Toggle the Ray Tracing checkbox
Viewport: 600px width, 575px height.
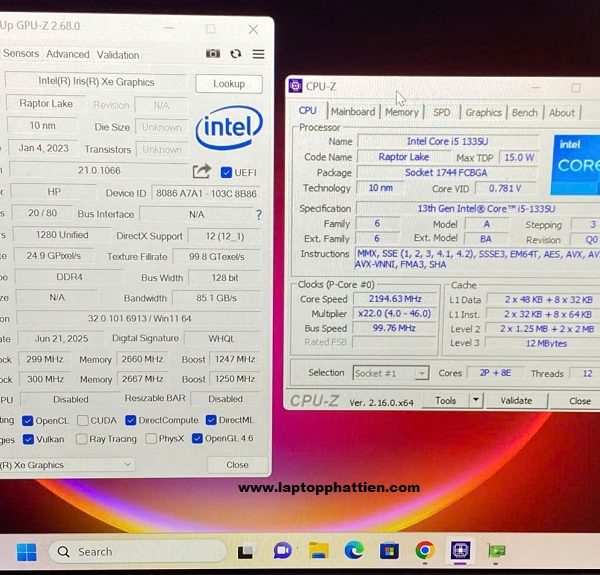coord(81,439)
